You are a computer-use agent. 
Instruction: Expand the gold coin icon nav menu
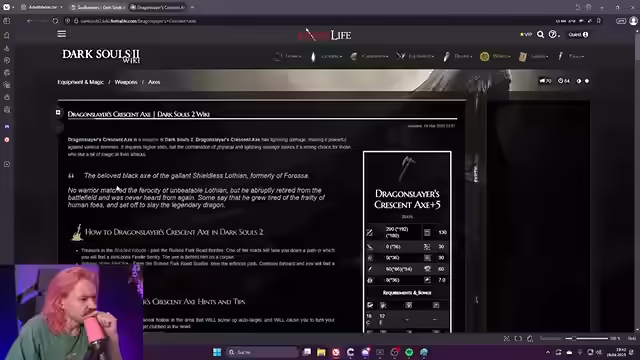tap(495, 56)
